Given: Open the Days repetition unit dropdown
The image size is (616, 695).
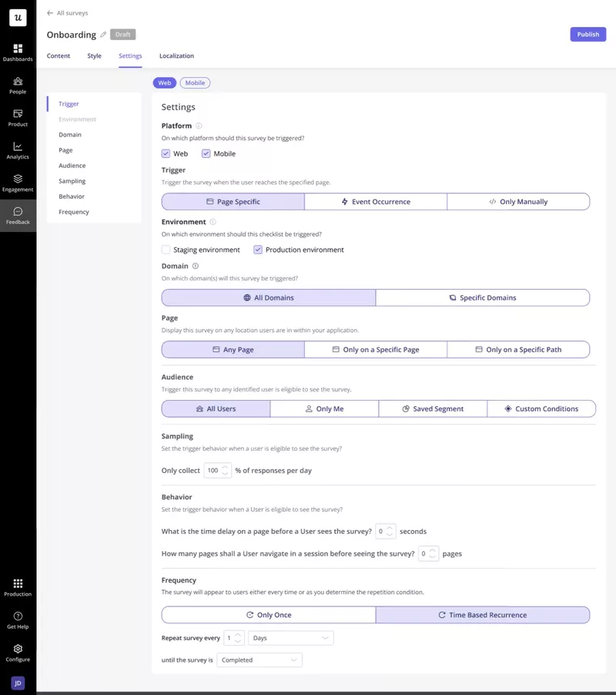Looking at the screenshot, I should 291,637.
